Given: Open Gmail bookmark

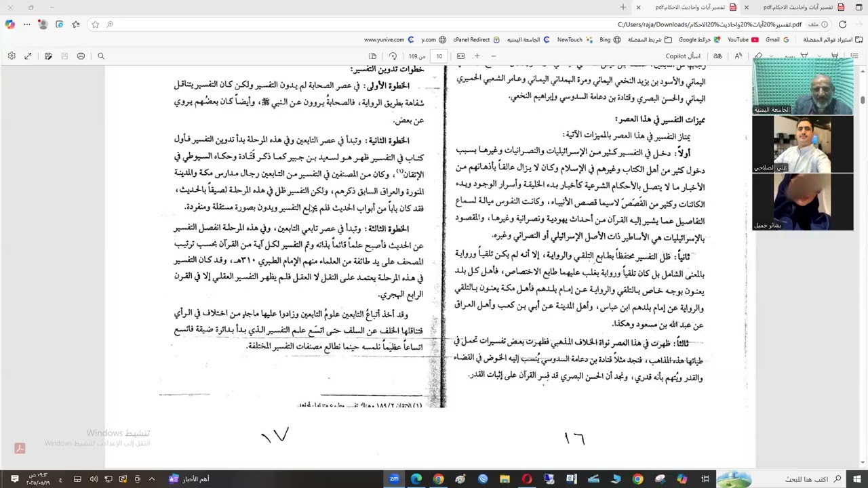Looking at the screenshot, I should (x=777, y=40).
